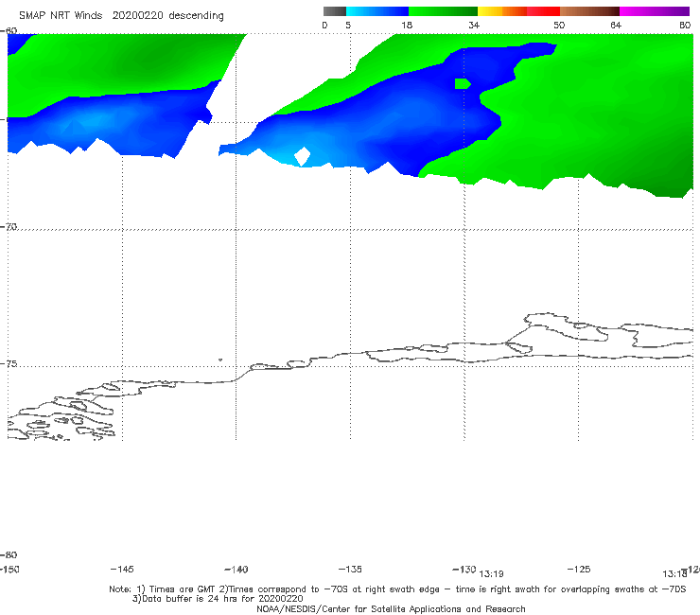
Task: Click the longitude label '-140'
Action: click(236, 569)
